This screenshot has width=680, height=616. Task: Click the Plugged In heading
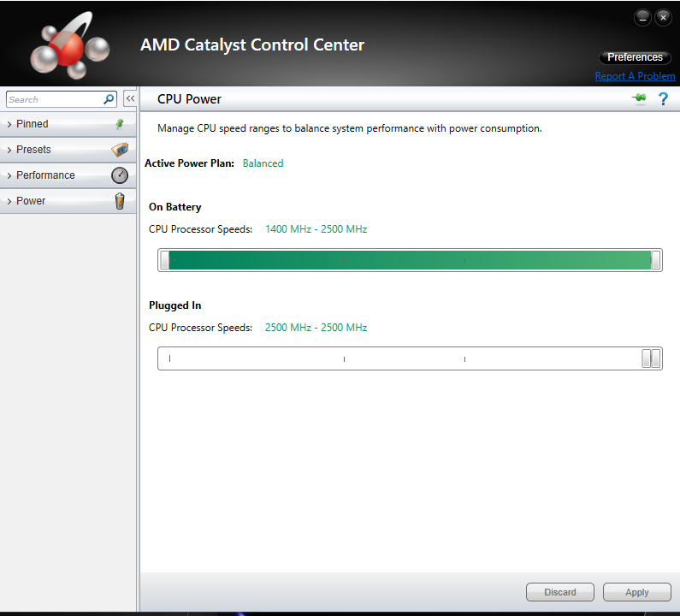click(174, 305)
